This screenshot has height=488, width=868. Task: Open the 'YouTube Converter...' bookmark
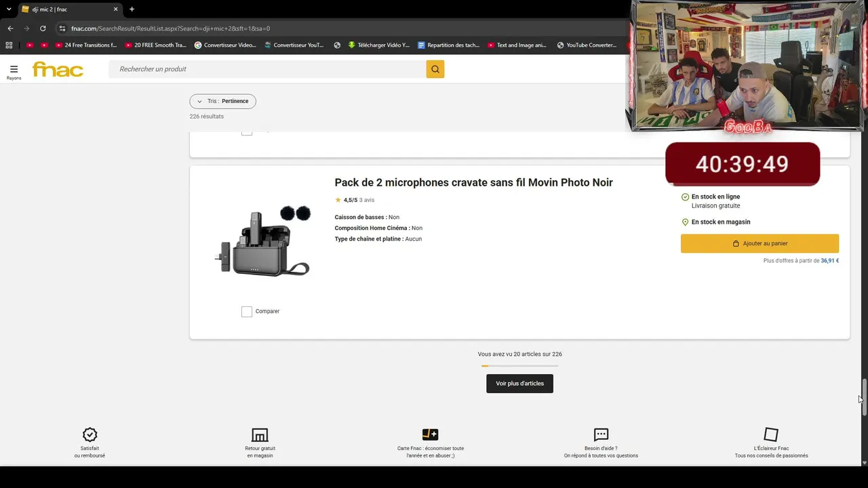pyautogui.click(x=587, y=45)
